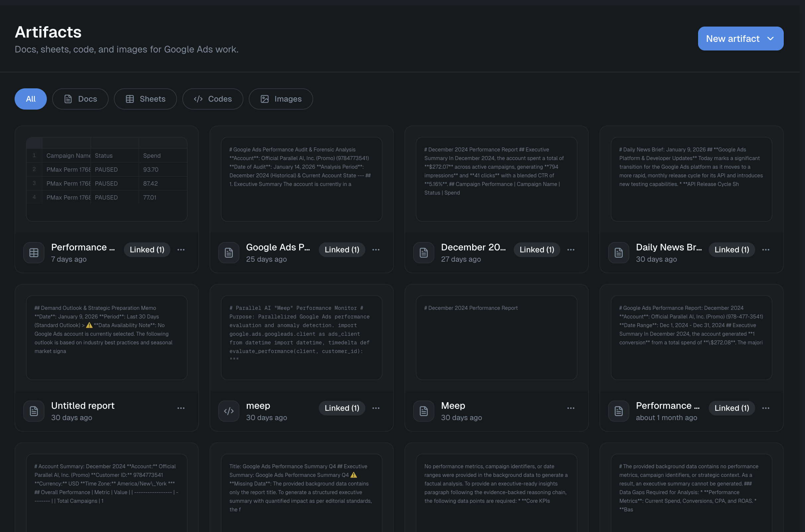Click Linked (1) badge on Performance sheet
Screen dimensions: 805x532
pyautogui.click(x=147, y=250)
